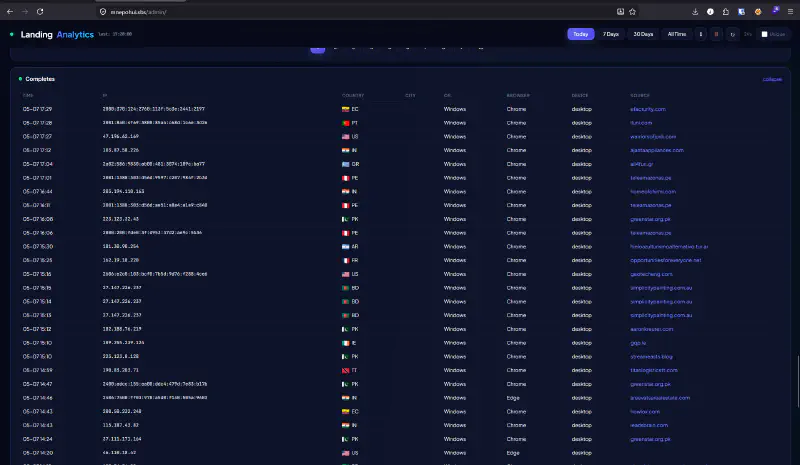
Task: Click the refresh icon next to pause
Action: click(733, 34)
